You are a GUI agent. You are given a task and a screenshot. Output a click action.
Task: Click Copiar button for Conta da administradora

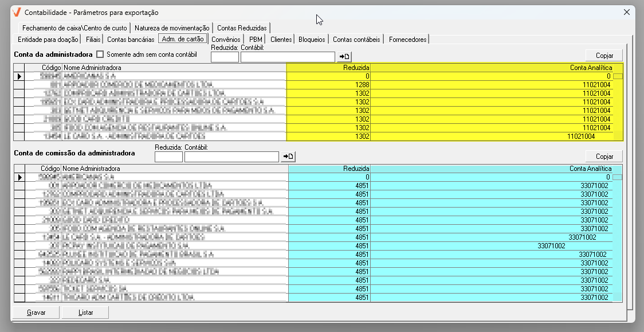[x=604, y=56]
